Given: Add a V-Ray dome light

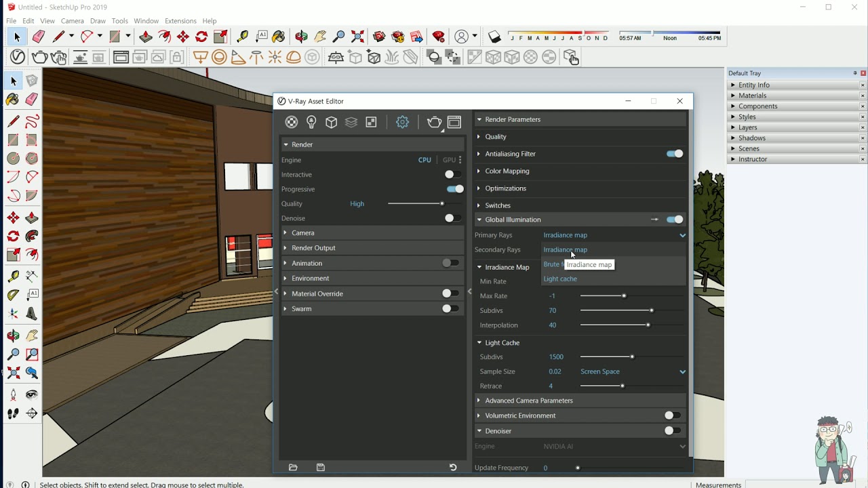Looking at the screenshot, I should pos(294,57).
